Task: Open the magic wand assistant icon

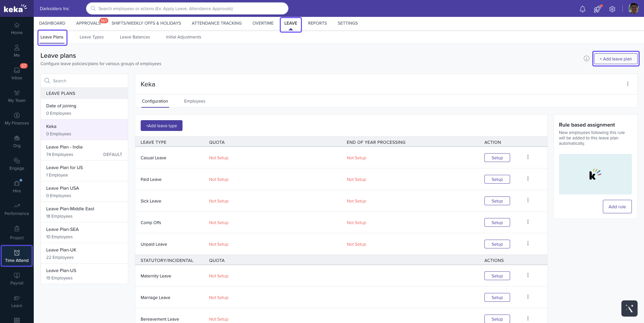Action: pos(629,308)
